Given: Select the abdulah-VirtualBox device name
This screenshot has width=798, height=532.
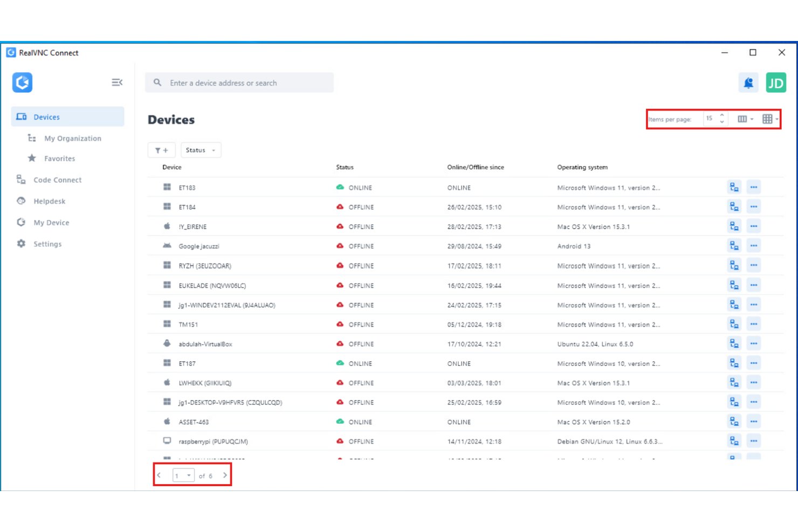Looking at the screenshot, I should pyautogui.click(x=205, y=344).
